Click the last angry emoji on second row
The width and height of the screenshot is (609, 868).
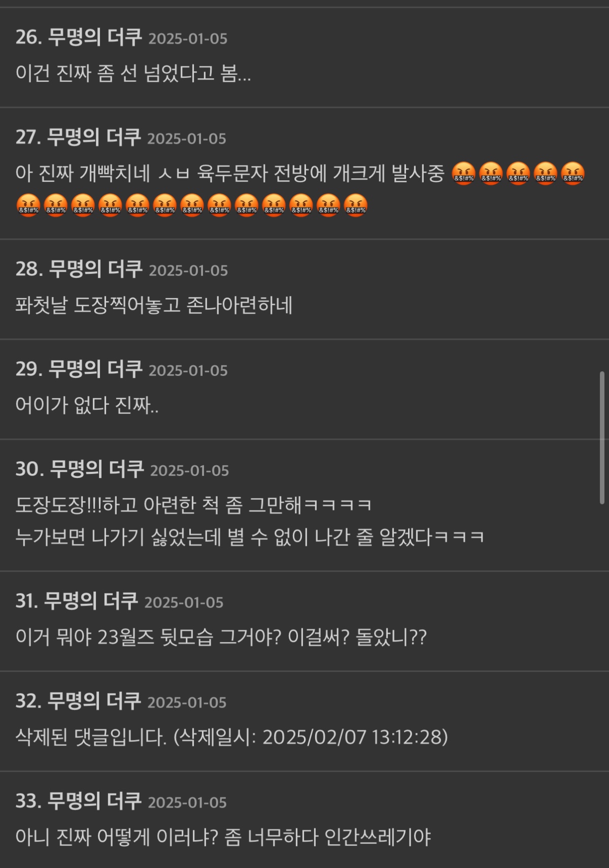coord(356,206)
